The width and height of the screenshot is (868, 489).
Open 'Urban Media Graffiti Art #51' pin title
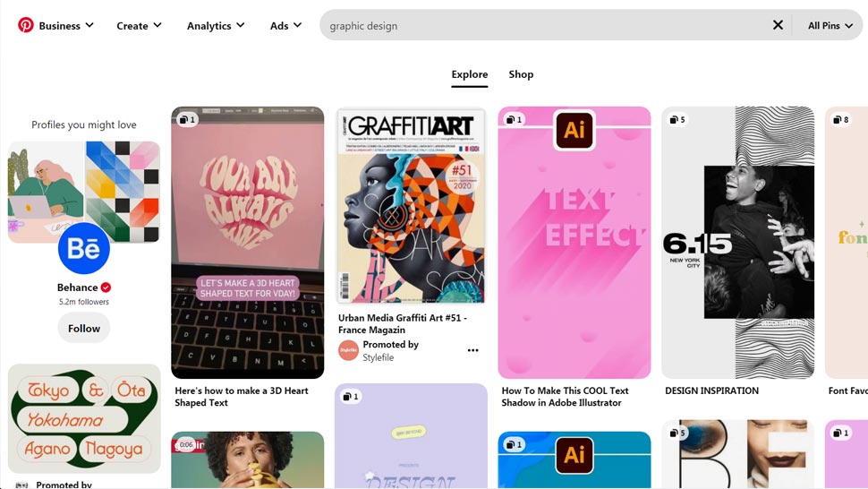coord(402,323)
